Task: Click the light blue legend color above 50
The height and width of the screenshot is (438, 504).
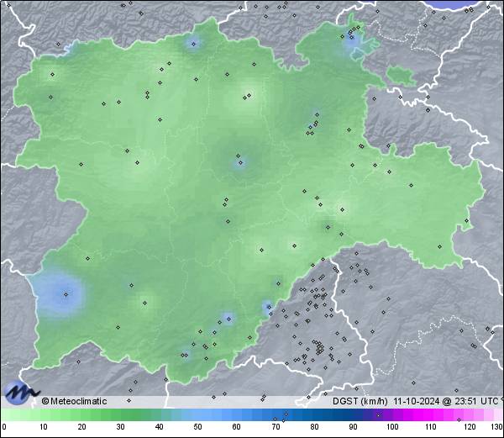Action: point(197,414)
